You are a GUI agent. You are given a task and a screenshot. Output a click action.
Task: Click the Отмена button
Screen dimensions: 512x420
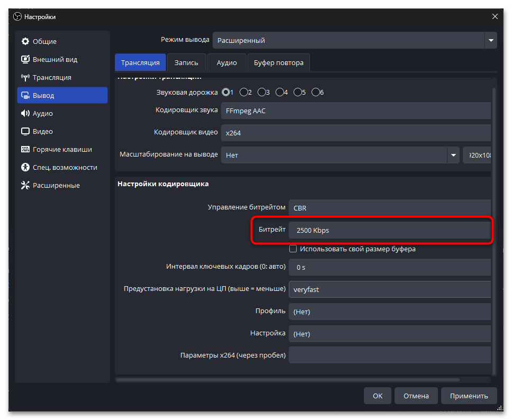click(x=416, y=396)
